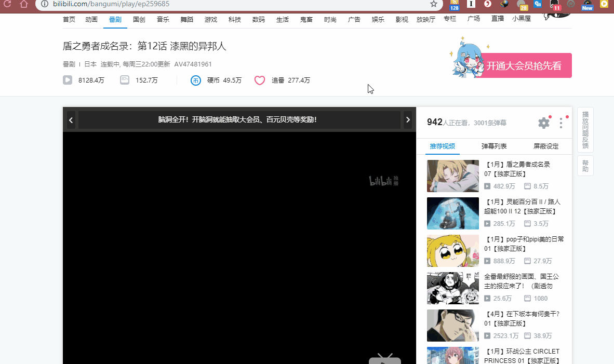Show previous banner with left arrow
The width and height of the screenshot is (614, 364).
point(71,120)
